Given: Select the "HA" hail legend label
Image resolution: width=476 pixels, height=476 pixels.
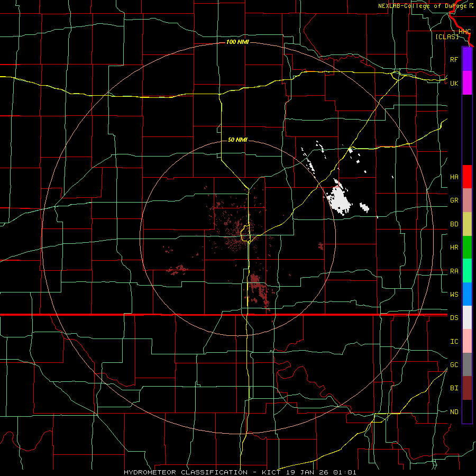Looking at the screenshot, I should [x=454, y=177].
